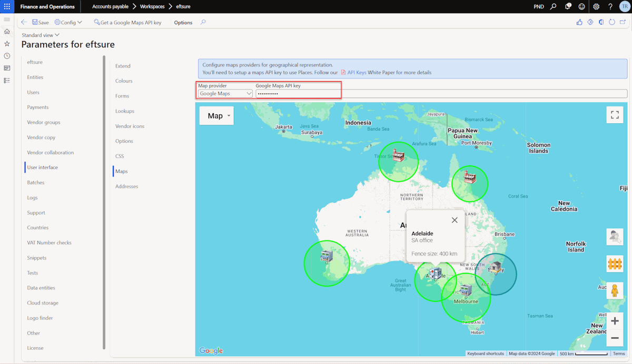Click the Melbourne building marker
Viewport: 632px width, 364px height.
click(x=466, y=290)
